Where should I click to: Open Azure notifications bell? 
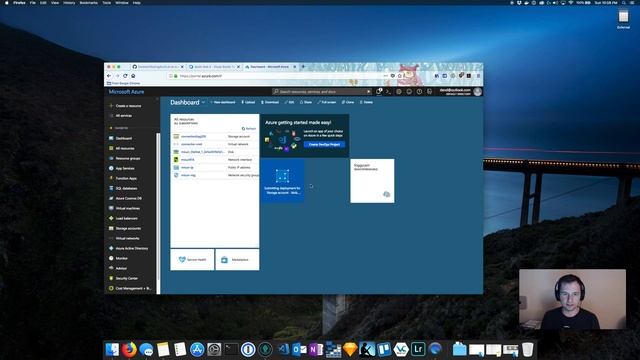coord(378,92)
